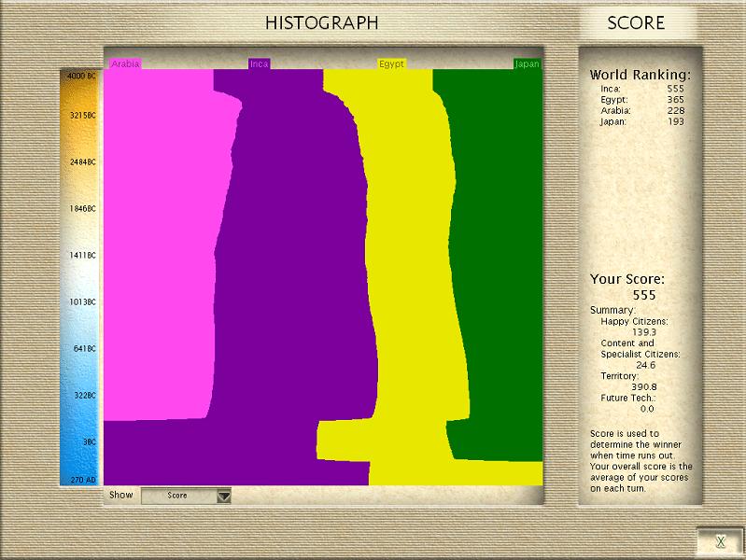
Task: Select the Egypt label above the graph
Action: [x=391, y=63]
